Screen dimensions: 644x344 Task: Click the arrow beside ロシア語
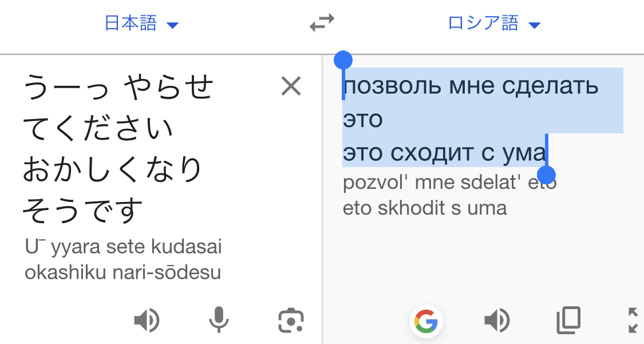click(x=534, y=25)
